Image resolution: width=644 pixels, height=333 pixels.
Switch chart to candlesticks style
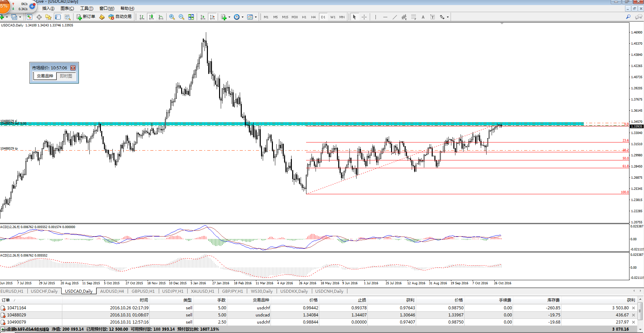(x=151, y=17)
